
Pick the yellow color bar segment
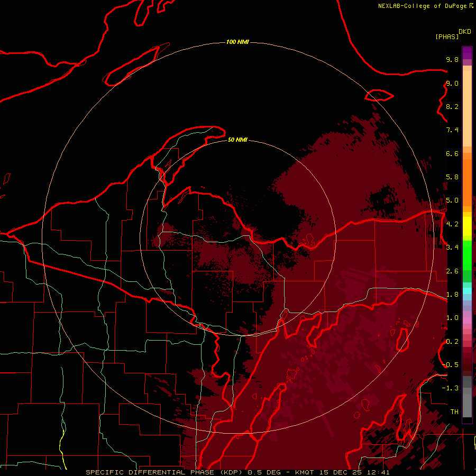(x=467, y=226)
